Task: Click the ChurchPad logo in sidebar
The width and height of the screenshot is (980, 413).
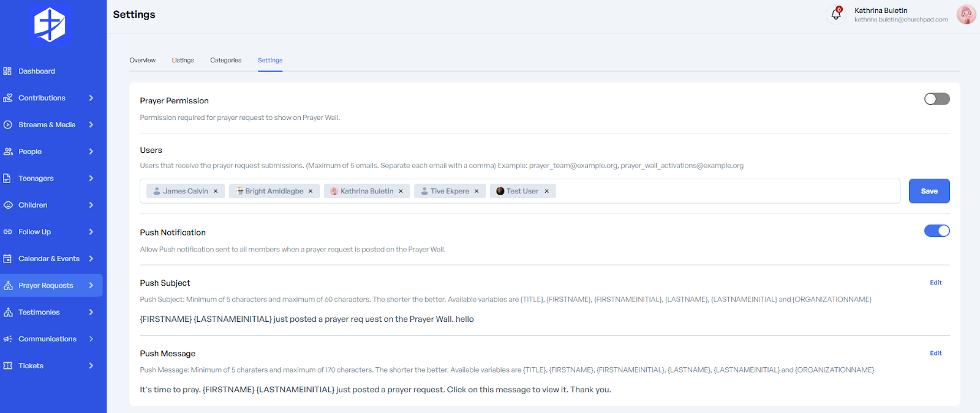Action: point(50,25)
